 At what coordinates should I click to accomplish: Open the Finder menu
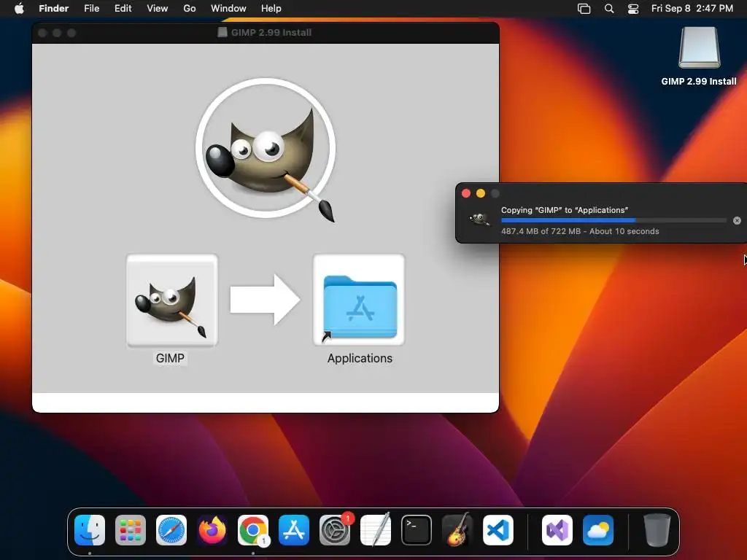[54, 8]
